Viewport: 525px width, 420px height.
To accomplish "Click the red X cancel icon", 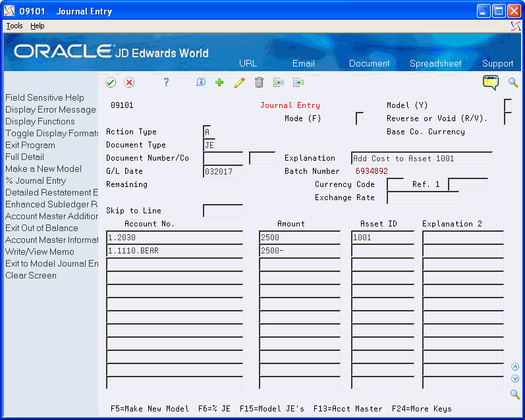I will click(129, 82).
